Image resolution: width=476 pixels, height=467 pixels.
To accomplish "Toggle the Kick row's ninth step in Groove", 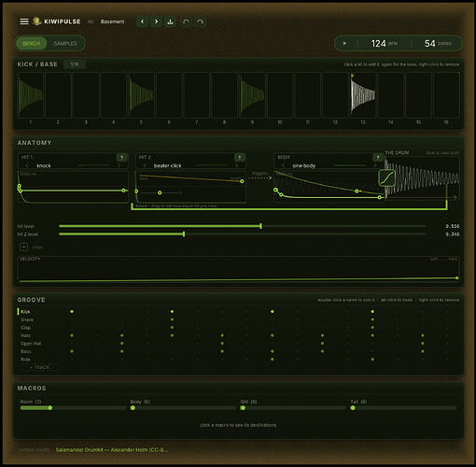I will coord(273,312).
